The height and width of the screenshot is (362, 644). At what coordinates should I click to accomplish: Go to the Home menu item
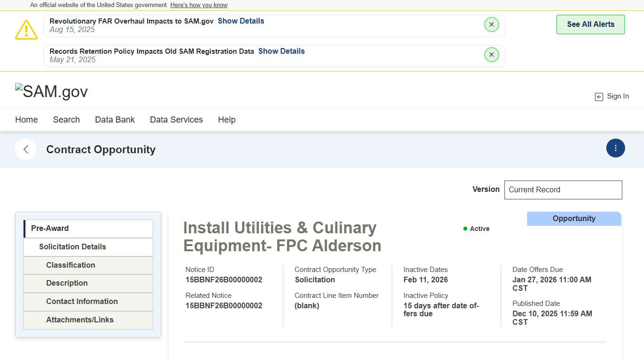click(26, 120)
